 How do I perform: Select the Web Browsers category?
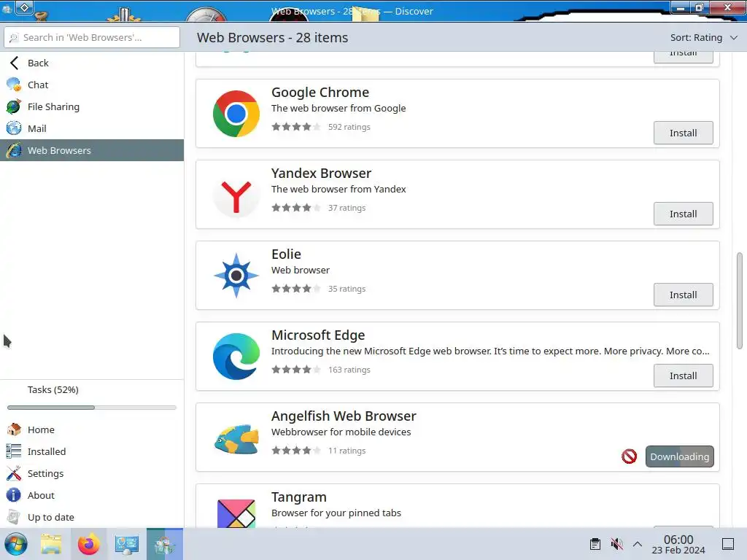[92, 150]
